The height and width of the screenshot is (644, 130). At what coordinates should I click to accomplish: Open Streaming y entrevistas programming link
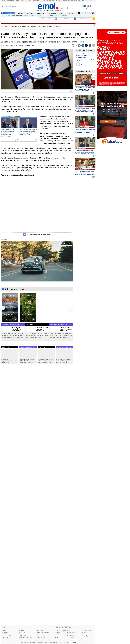click(36, 27)
